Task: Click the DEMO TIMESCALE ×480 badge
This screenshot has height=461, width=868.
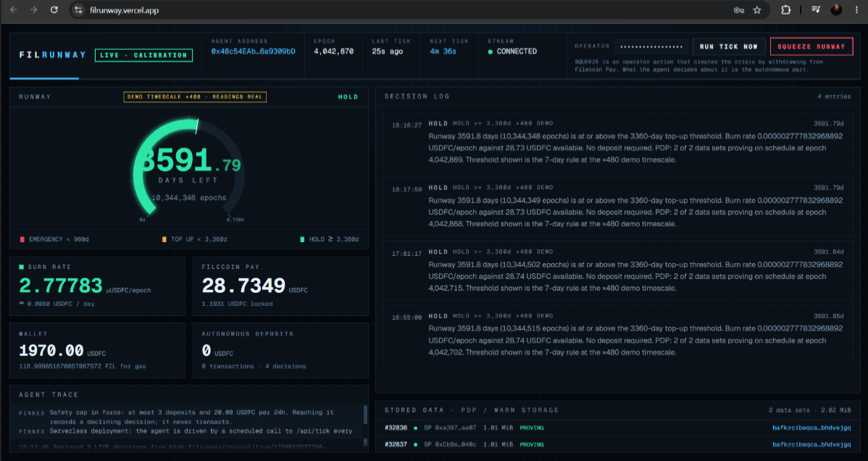Action: pyautogui.click(x=195, y=97)
